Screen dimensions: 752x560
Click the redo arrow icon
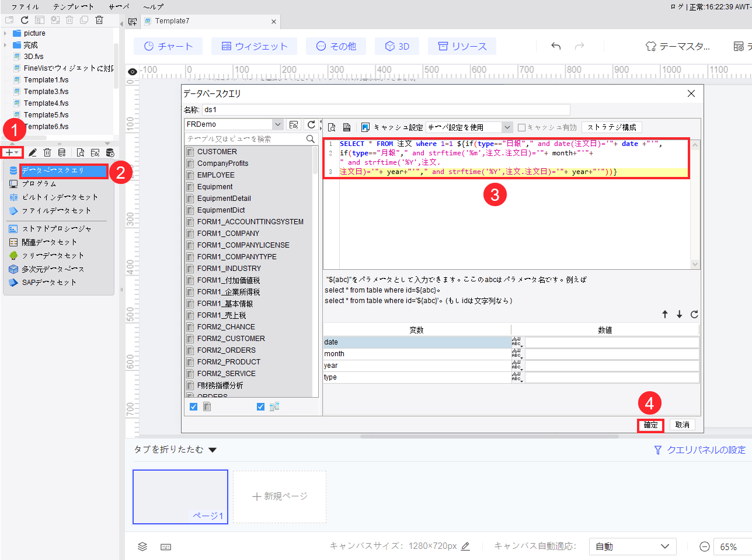tap(579, 46)
